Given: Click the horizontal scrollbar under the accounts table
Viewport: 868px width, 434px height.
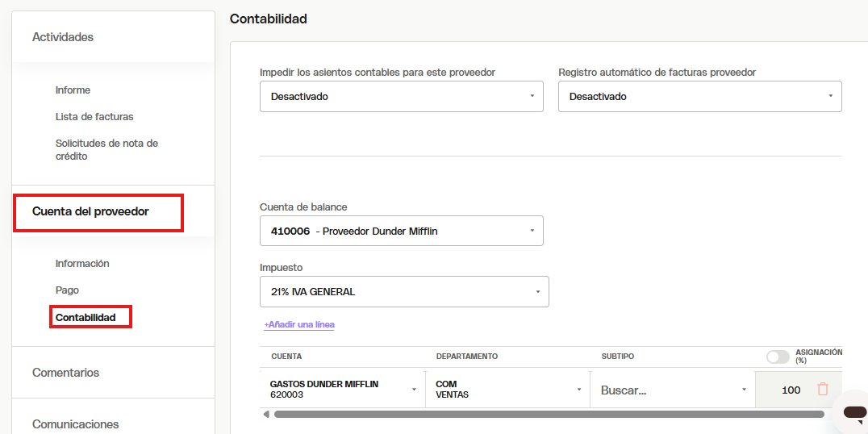Looking at the screenshot, I should click(x=549, y=414).
